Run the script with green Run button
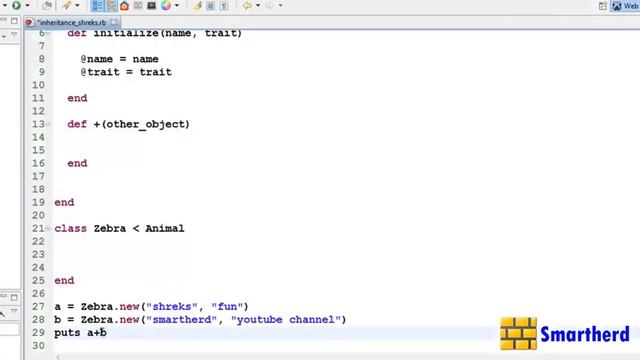 (16, 5)
